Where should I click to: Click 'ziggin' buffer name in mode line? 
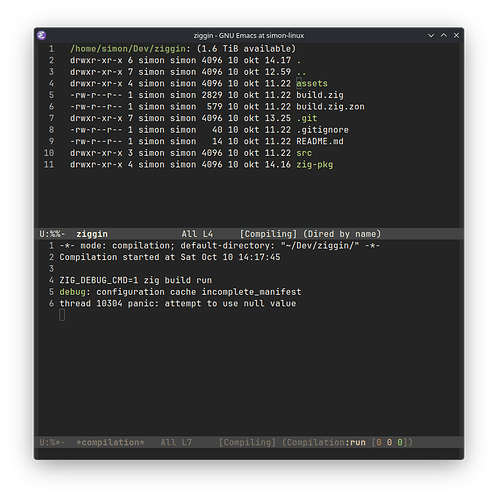pos(92,234)
